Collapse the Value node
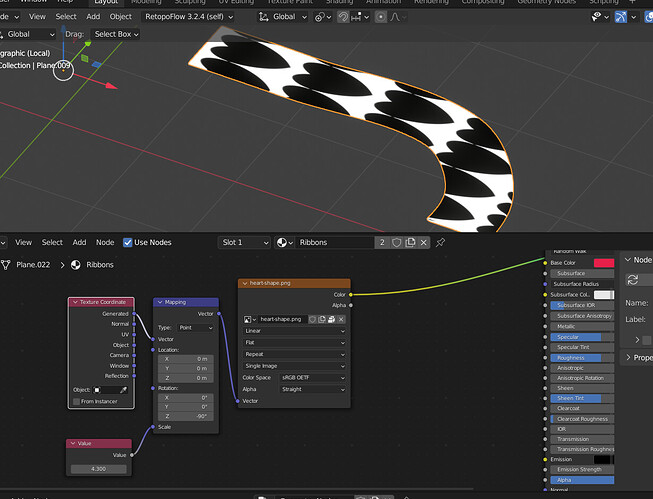The height and width of the screenshot is (499, 653). pyautogui.click(x=73, y=443)
